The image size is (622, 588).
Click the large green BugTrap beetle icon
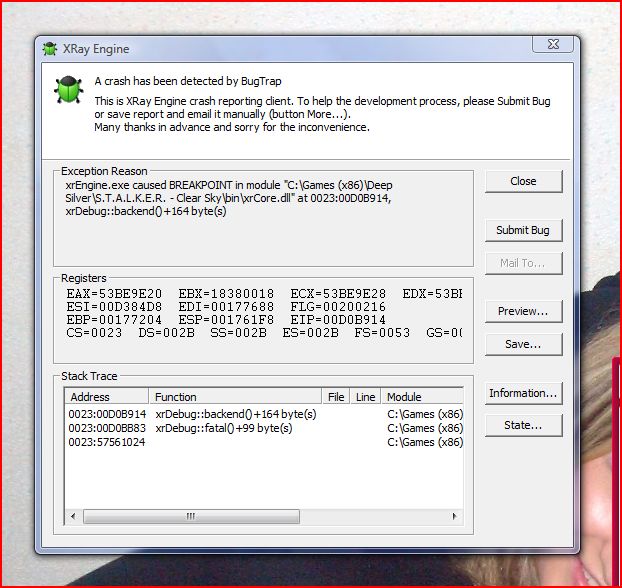69,90
